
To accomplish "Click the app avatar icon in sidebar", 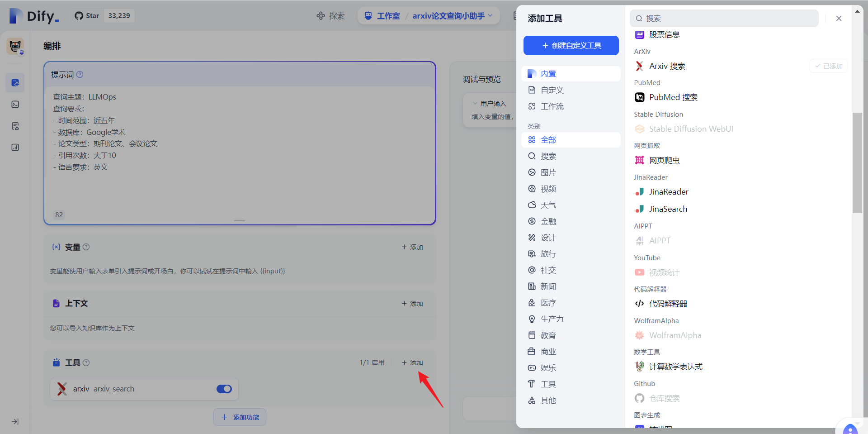I will point(15,46).
